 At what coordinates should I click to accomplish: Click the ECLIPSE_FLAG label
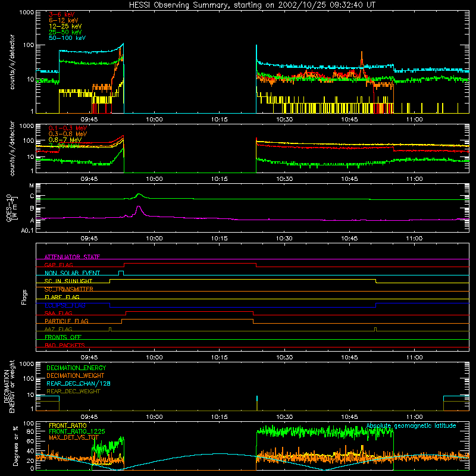pos(65,305)
